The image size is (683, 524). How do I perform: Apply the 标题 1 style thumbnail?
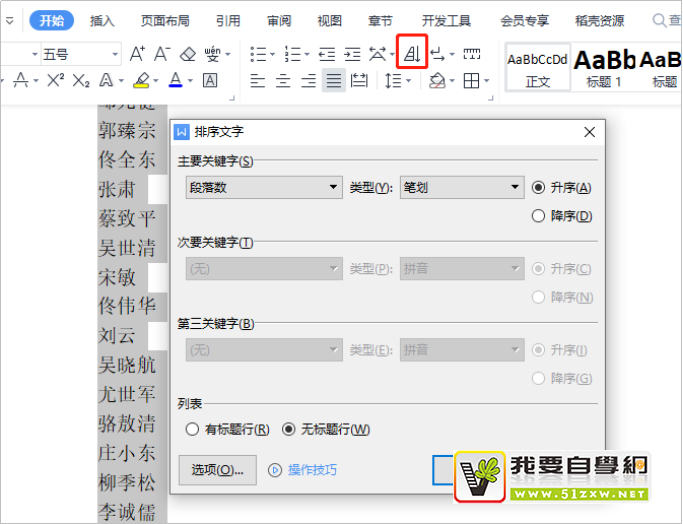click(604, 67)
